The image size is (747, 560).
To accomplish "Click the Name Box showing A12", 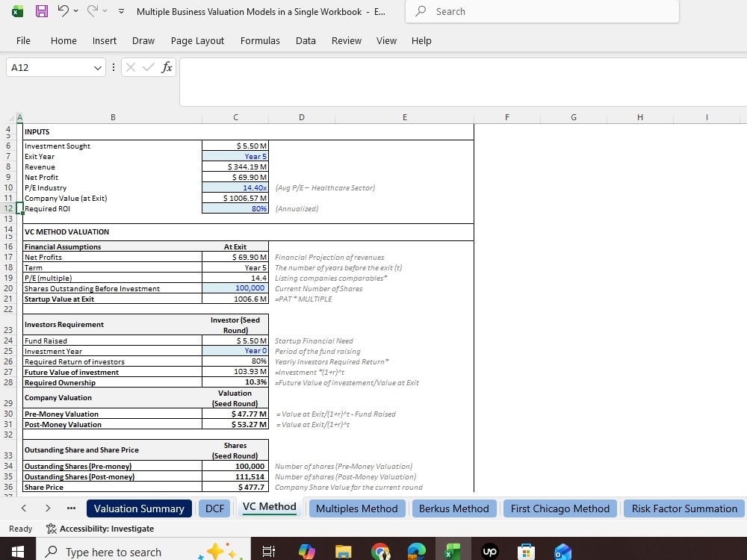I will pyautogui.click(x=50, y=68).
